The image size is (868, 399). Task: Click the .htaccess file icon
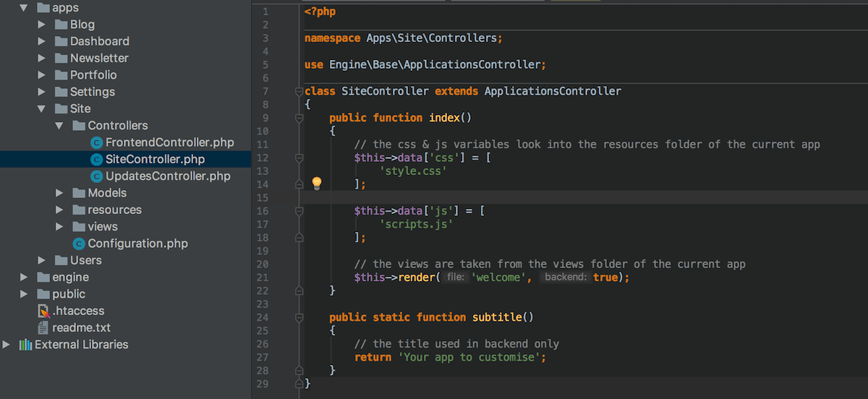tap(43, 311)
